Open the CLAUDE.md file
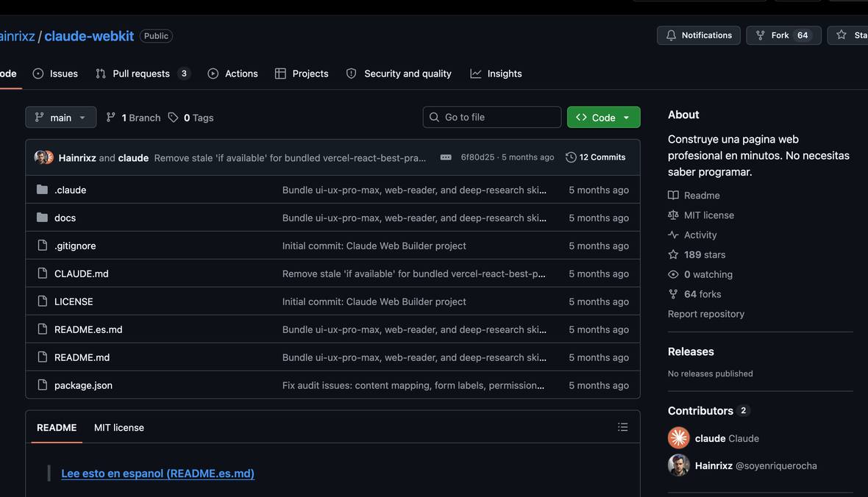The image size is (868, 497). coord(82,273)
